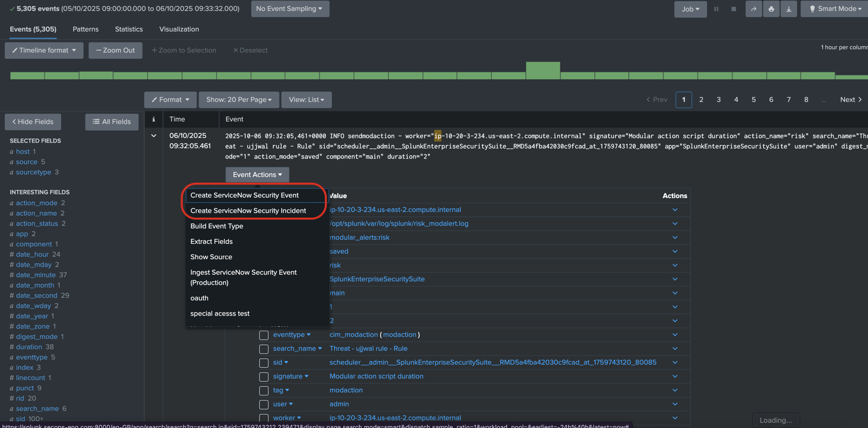The height and width of the screenshot is (428, 868).
Task: Check the tag field checkbox
Action: coord(264,391)
